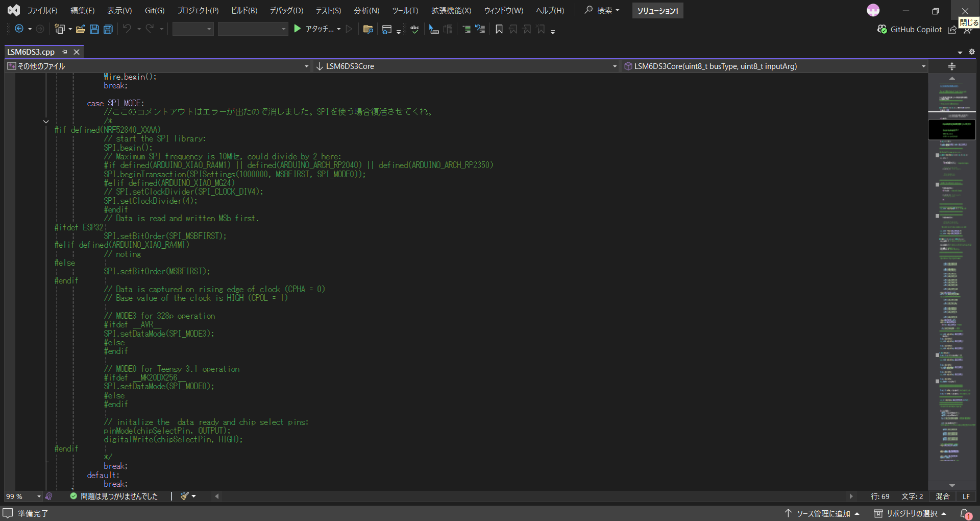Image resolution: width=980 pixels, height=521 pixels.
Task: Open the 編集(E) menu
Action: [82, 11]
